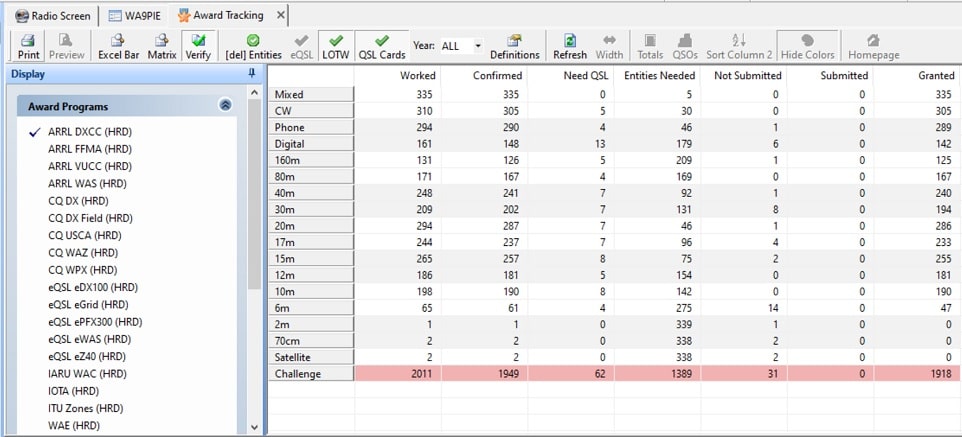Click the Worked column header

click(398, 75)
